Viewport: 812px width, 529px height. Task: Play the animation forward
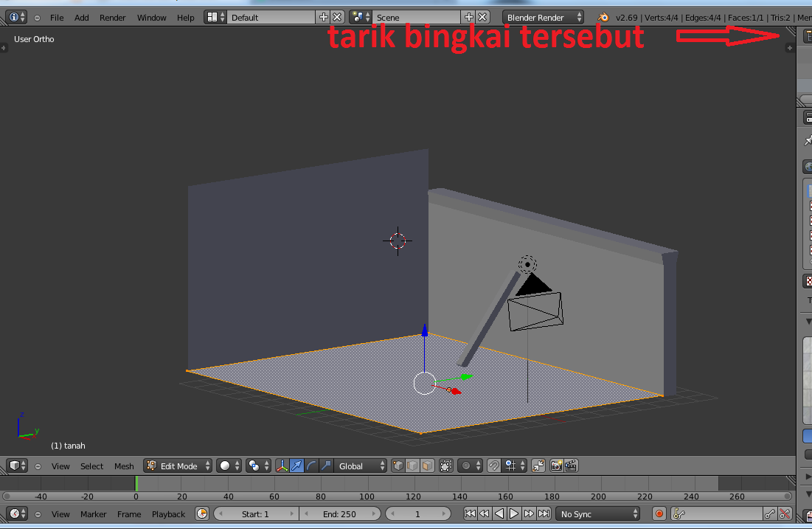(514, 514)
